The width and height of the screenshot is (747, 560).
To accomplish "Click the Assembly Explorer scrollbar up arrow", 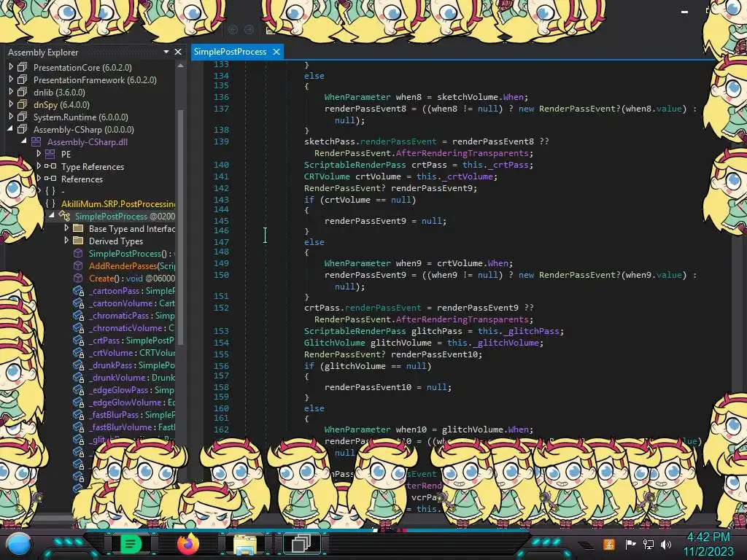I will 180,66.
